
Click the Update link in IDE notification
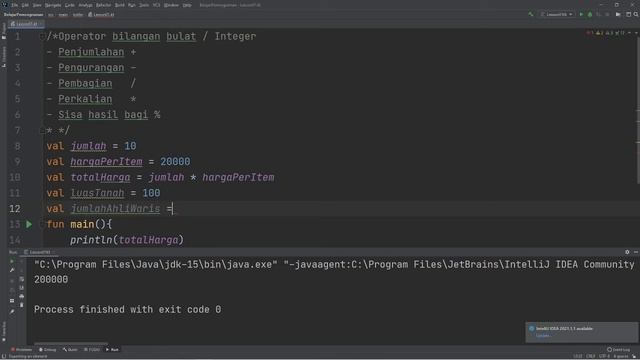tap(543, 336)
